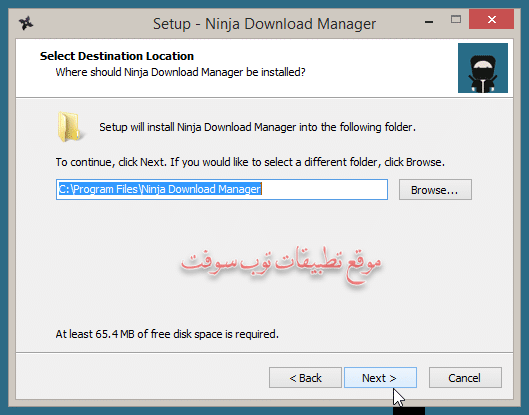
Task: Click the install path input field
Action: click(x=222, y=190)
